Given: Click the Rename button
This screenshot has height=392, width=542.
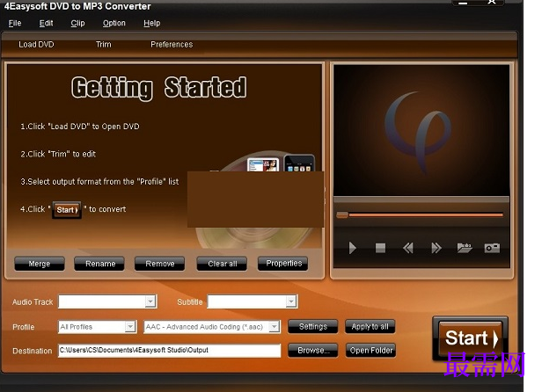Looking at the screenshot, I should click(x=99, y=264).
